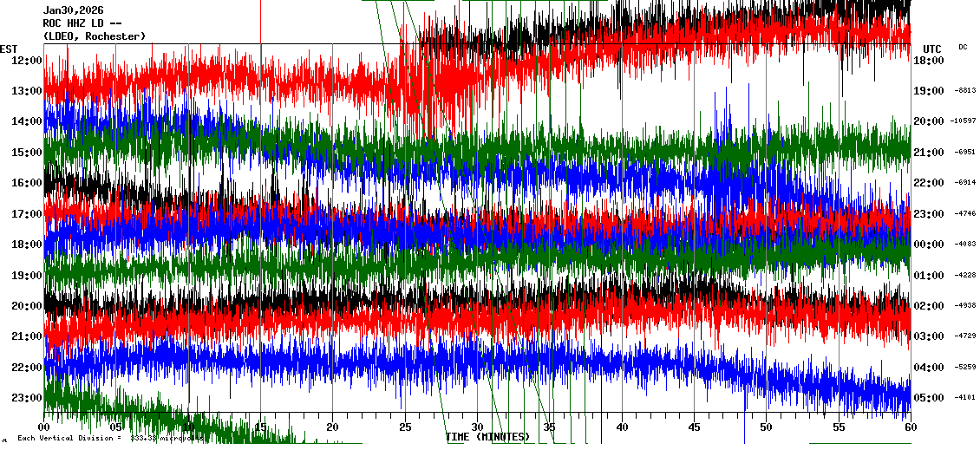Click the TIME (MINUTES) axis title
The height and width of the screenshot is (450, 980).
tap(487, 437)
